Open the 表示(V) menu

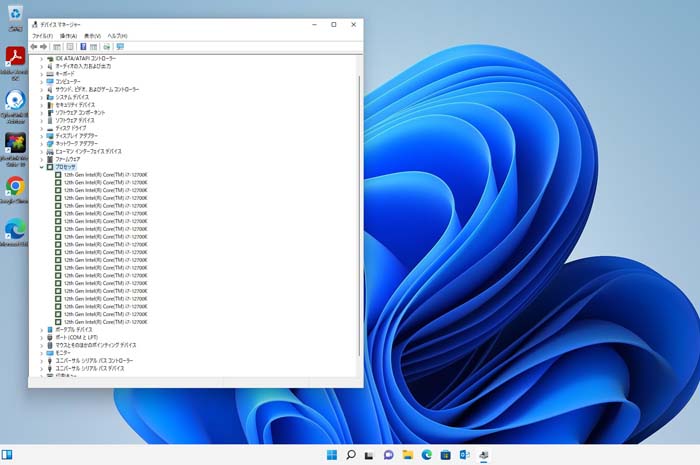coord(92,36)
